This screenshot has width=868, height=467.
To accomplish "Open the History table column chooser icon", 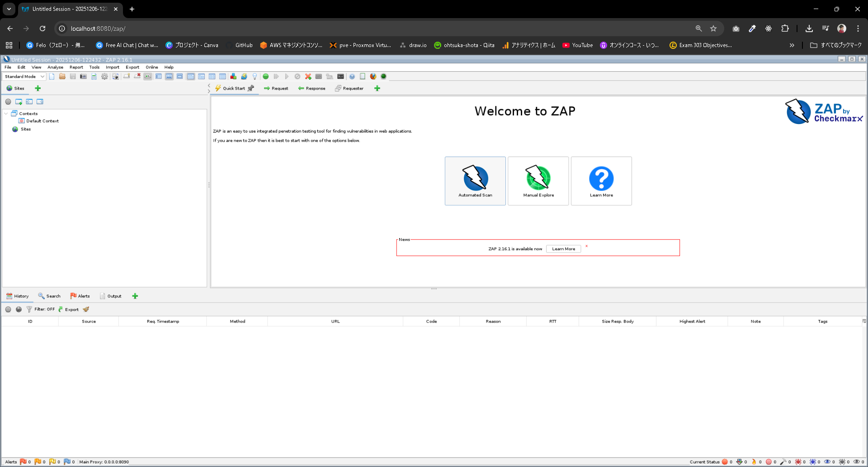I will (864, 321).
